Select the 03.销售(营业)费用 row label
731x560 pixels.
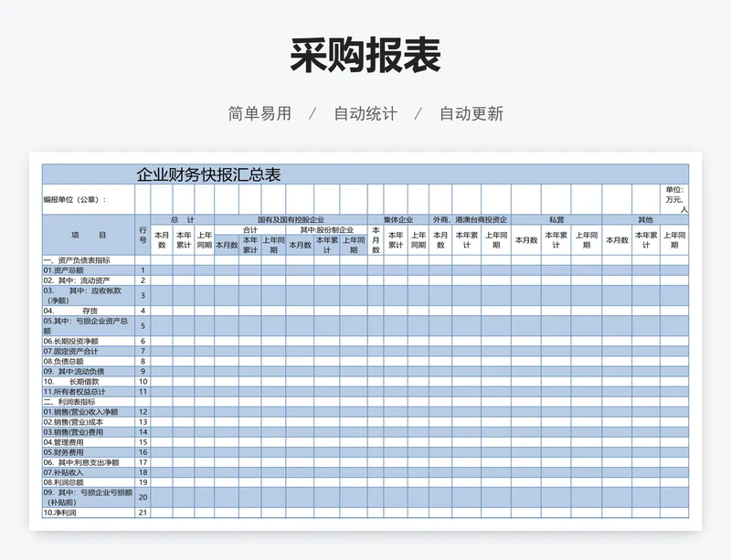click(x=89, y=432)
